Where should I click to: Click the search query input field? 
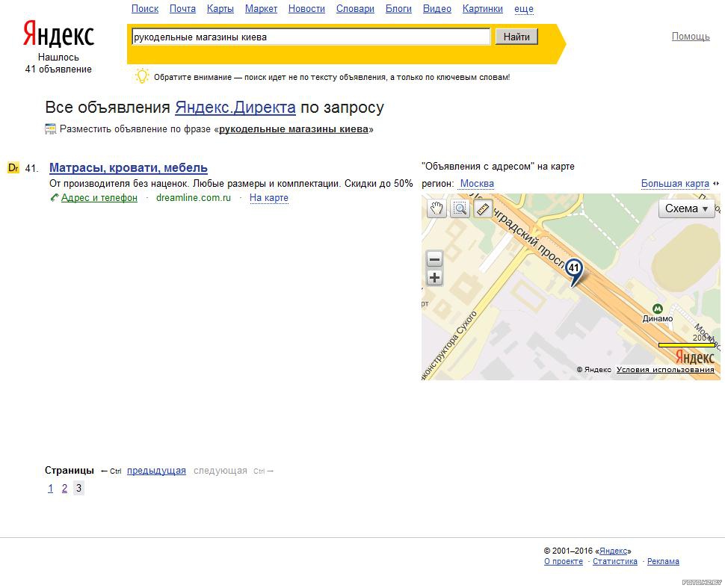click(x=311, y=37)
